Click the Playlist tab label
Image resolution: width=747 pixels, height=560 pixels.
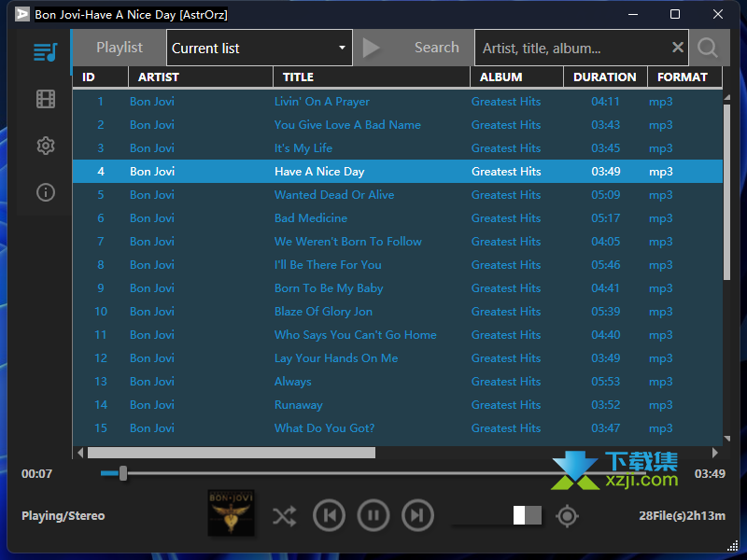coord(120,48)
